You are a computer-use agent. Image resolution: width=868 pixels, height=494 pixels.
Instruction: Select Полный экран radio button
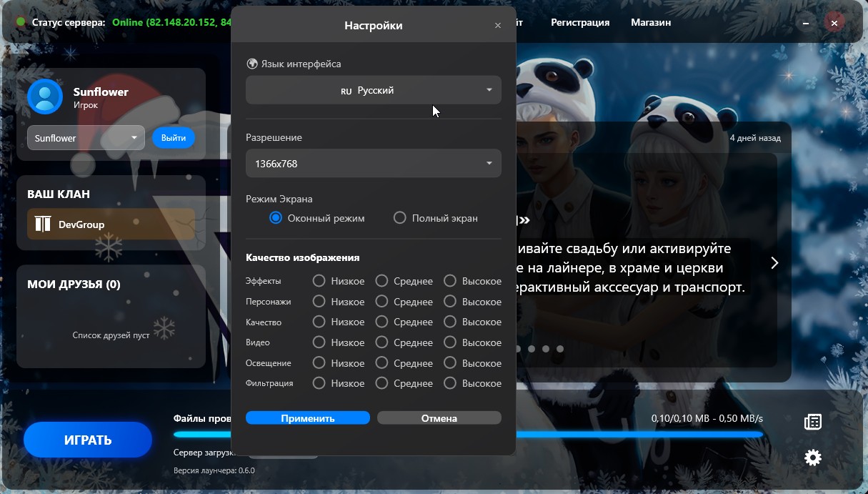click(x=400, y=218)
